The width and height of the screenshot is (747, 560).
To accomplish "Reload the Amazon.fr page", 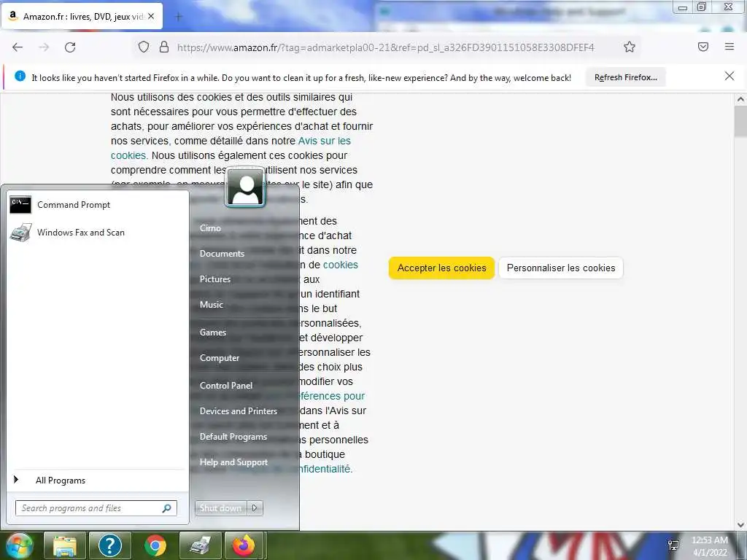I will click(70, 47).
